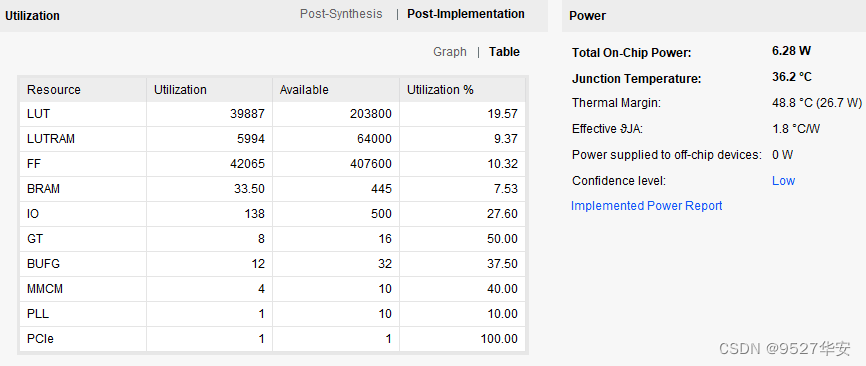Select the PCIe resource row
This screenshot has height=366, width=866.
point(273,338)
